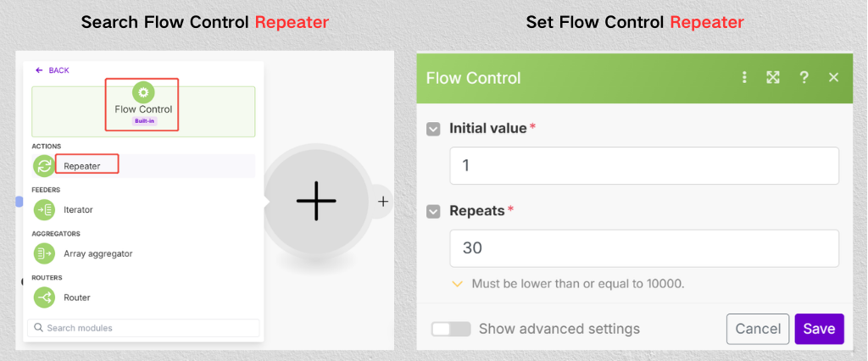The width and height of the screenshot is (868, 361).
Task: Expand the Repeats validation hint chevron
Action: (x=458, y=284)
